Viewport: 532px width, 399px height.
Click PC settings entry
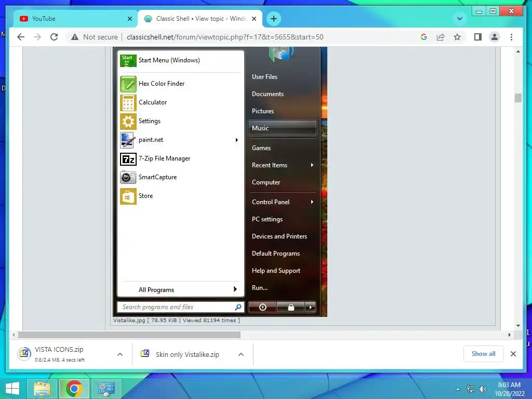267,219
